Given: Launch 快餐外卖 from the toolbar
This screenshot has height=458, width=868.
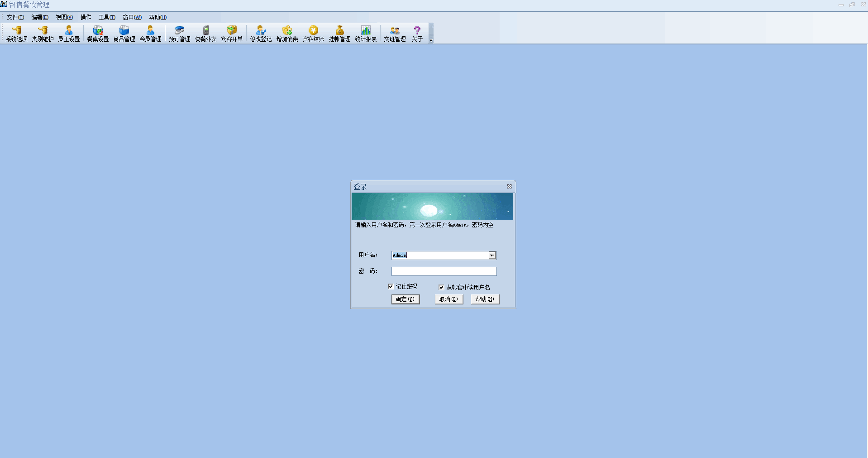Looking at the screenshot, I should coord(205,34).
